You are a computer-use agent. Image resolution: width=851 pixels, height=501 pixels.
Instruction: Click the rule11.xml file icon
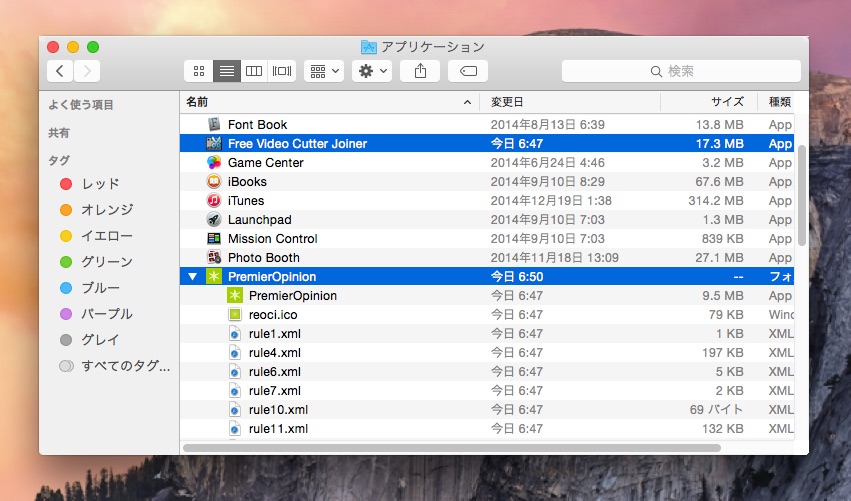pyautogui.click(x=234, y=429)
